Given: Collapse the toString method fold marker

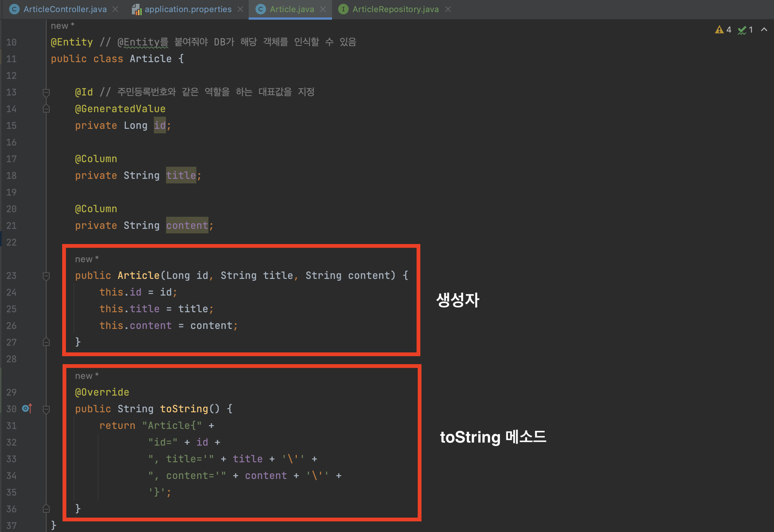Looking at the screenshot, I should point(46,409).
